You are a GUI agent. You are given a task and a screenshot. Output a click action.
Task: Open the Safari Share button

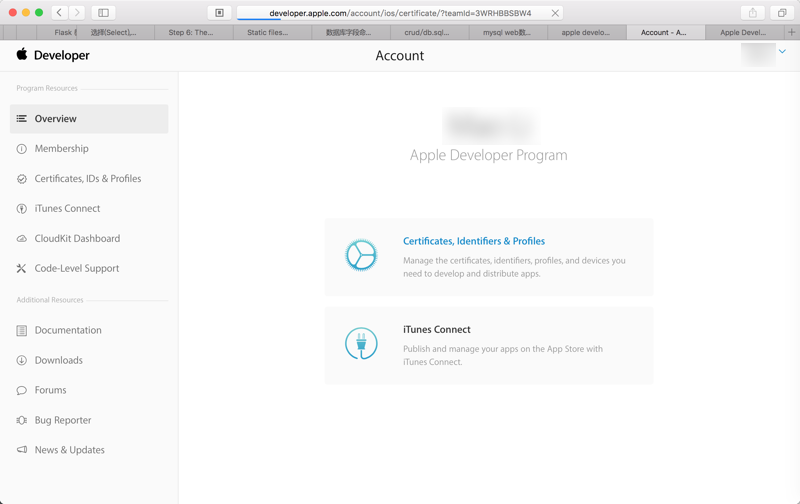pyautogui.click(x=753, y=13)
